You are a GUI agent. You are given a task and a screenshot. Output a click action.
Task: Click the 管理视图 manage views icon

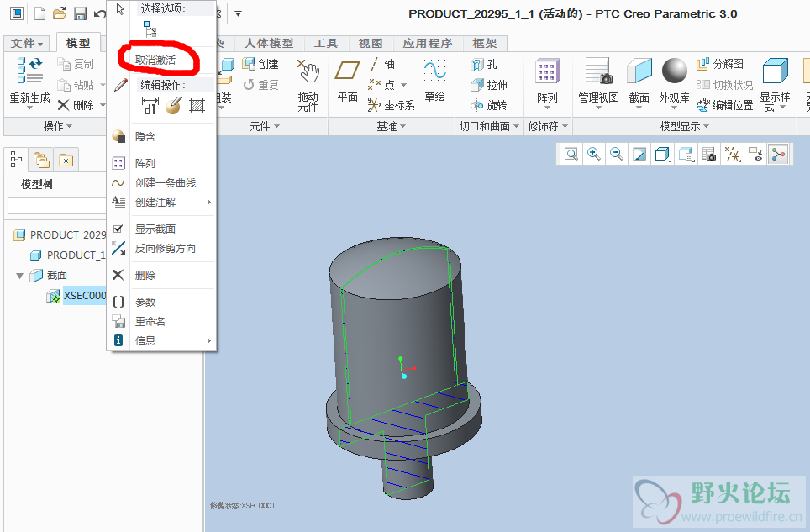[x=599, y=71]
